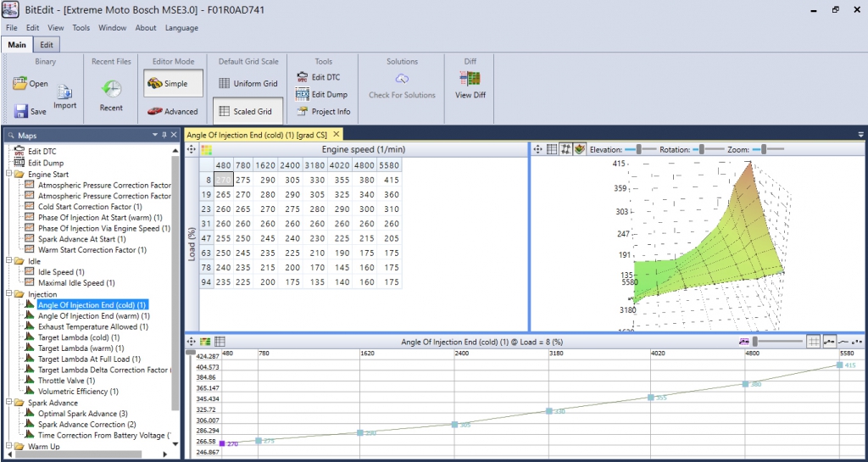868x462 pixels.
Task: Click the move handle left of Engine speed header
Action: coord(192,149)
